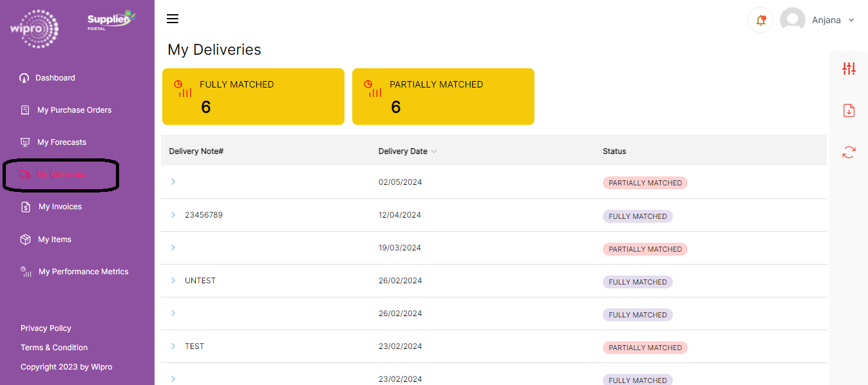Click the download file icon

pos(849,111)
